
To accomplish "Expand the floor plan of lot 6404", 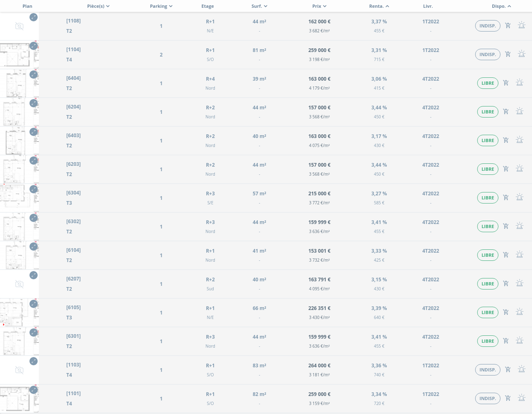I will (x=34, y=75).
